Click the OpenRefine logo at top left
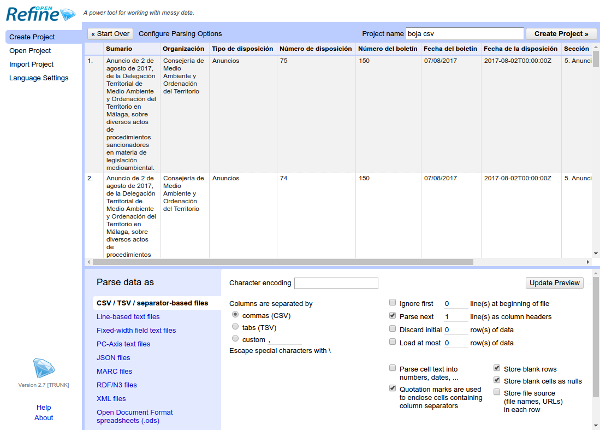The width and height of the screenshot is (600, 430). (37, 13)
